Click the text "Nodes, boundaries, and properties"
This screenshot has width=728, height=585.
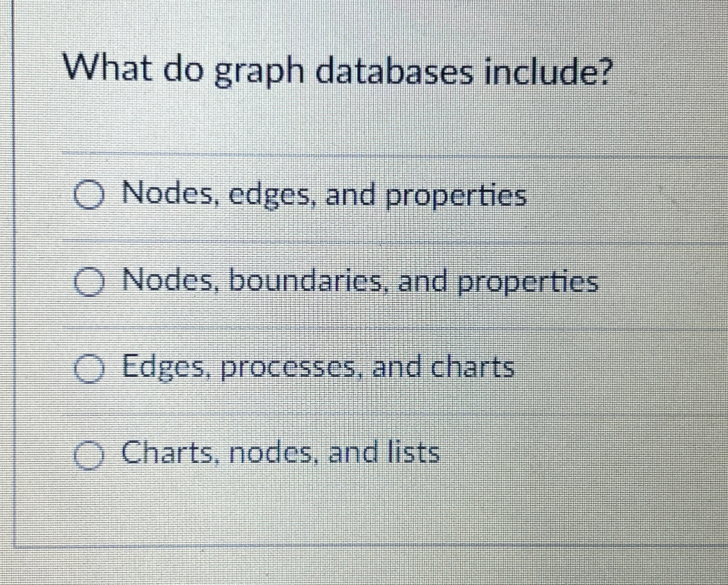(359, 283)
